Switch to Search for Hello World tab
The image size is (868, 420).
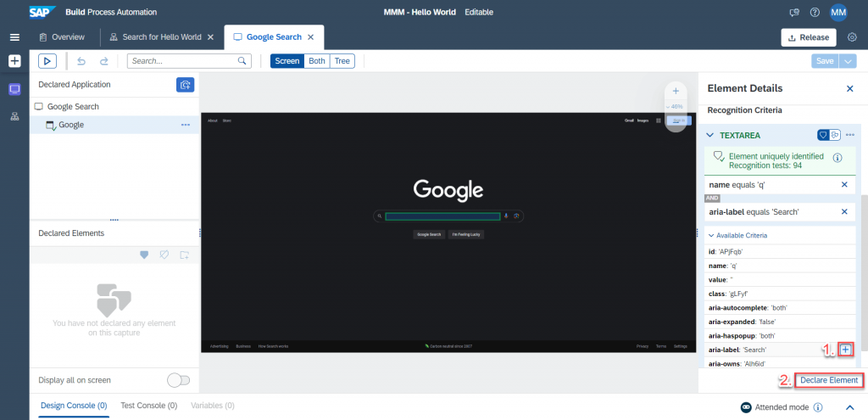[x=155, y=37]
